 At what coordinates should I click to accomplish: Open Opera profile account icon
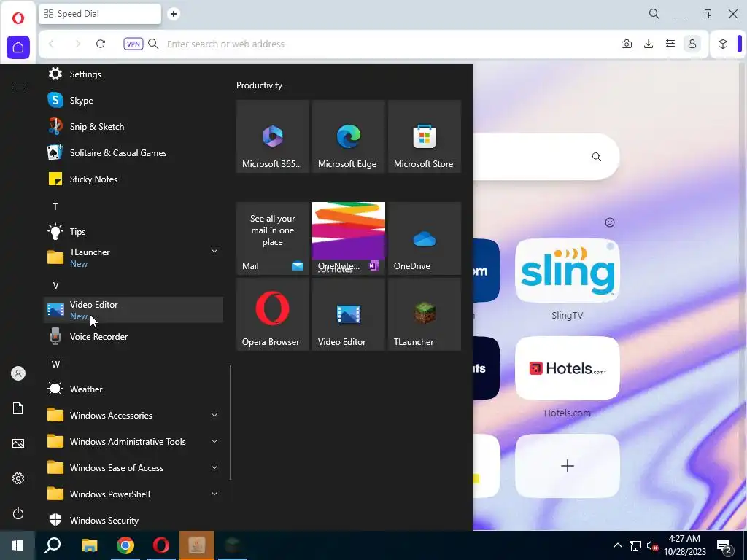click(x=692, y=44)
